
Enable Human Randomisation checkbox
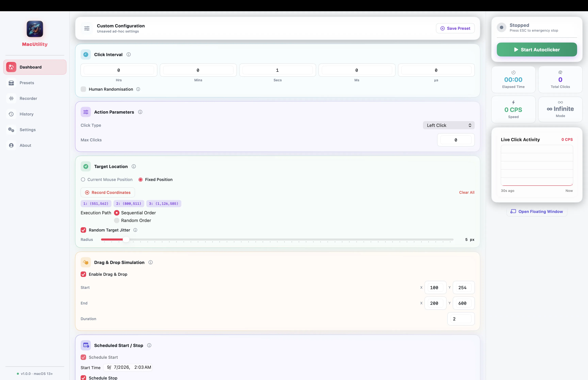[83, 89]
